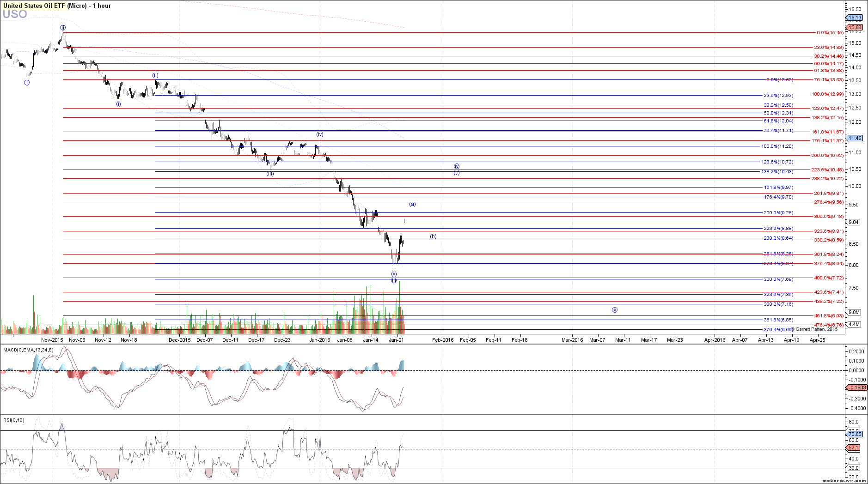
Task: Select the Nov-12 date axis marker
Action: (103, 340)
